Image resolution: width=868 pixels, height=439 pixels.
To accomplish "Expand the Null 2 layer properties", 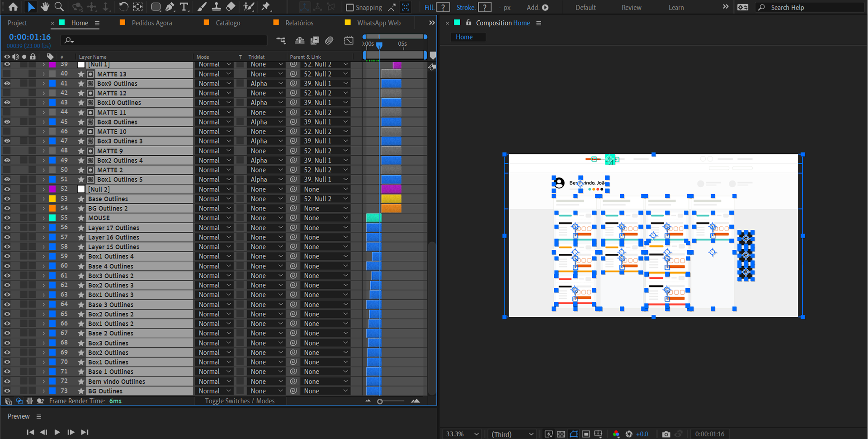I will (44, 189).
